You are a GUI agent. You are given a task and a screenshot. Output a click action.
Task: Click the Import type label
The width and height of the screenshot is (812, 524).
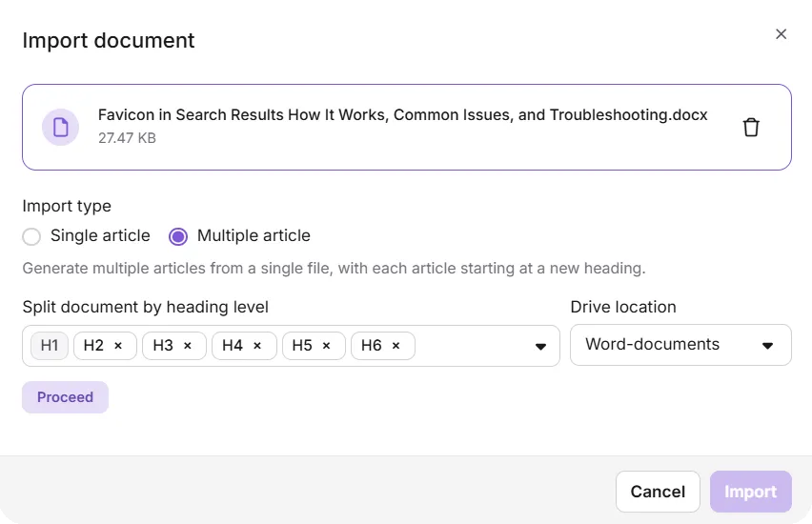pos(67,206)
